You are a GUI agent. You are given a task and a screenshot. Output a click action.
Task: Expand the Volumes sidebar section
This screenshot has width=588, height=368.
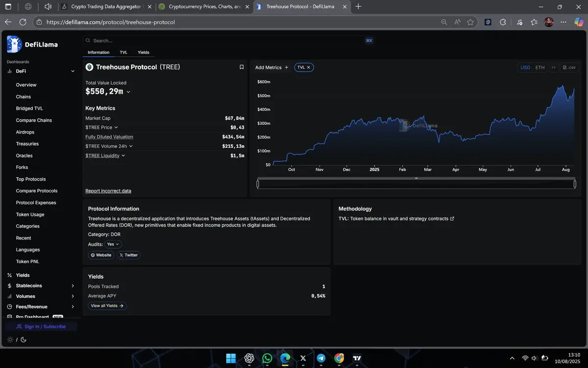(73, 296)
